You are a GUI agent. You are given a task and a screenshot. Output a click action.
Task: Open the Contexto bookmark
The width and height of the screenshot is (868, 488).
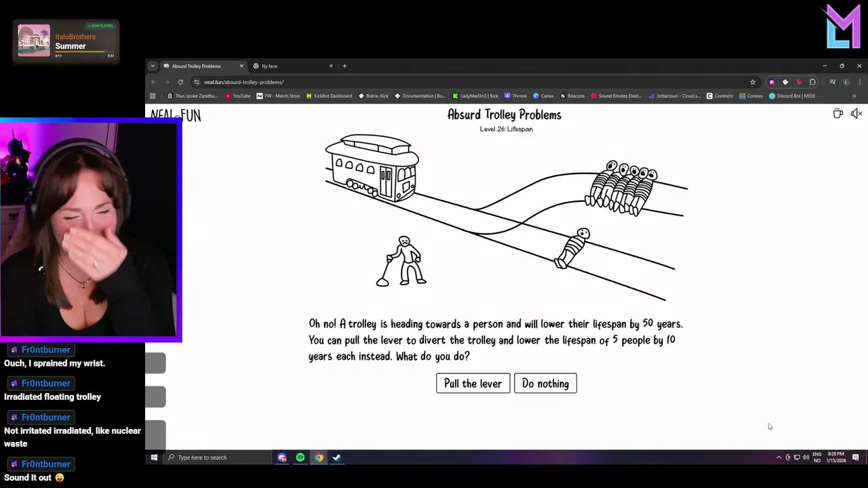[x=720, y=96]
